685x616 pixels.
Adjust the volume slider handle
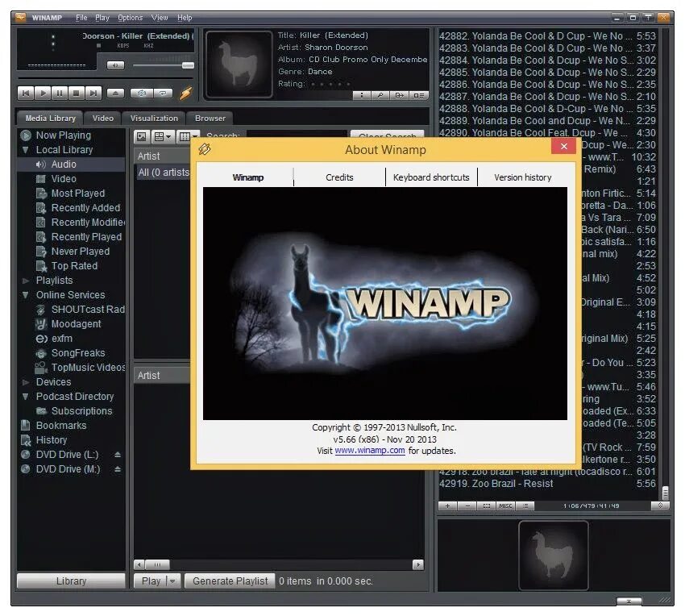[188, 65]
